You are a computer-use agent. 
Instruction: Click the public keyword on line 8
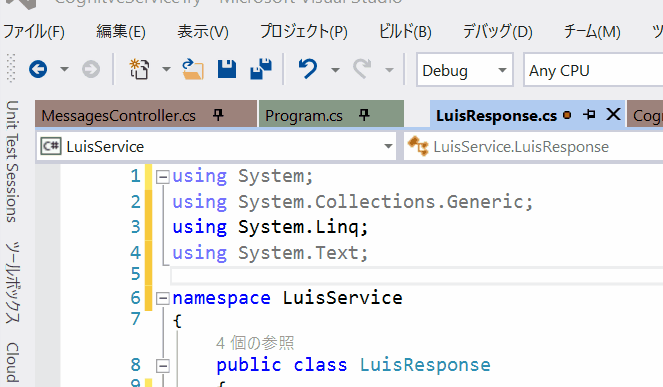pos(249,365)
